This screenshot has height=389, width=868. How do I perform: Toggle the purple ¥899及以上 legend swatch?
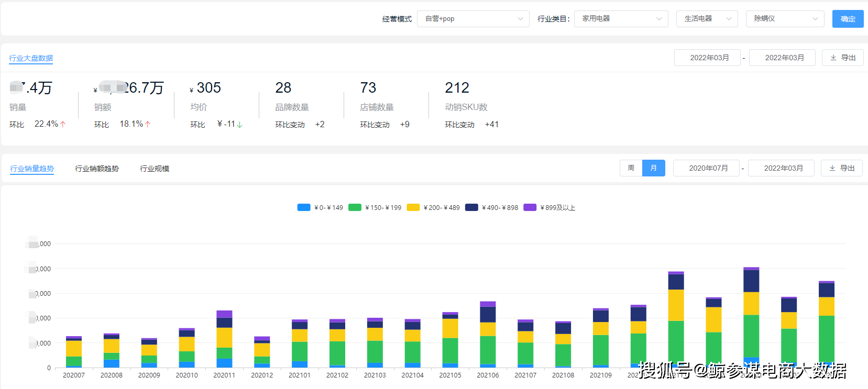pos(530,207)
